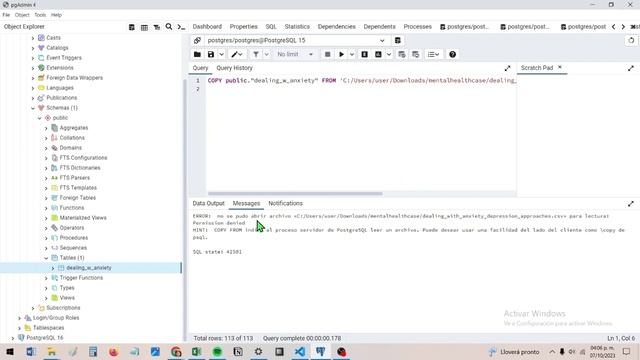Select the Extensions tree item

[60, 68]
